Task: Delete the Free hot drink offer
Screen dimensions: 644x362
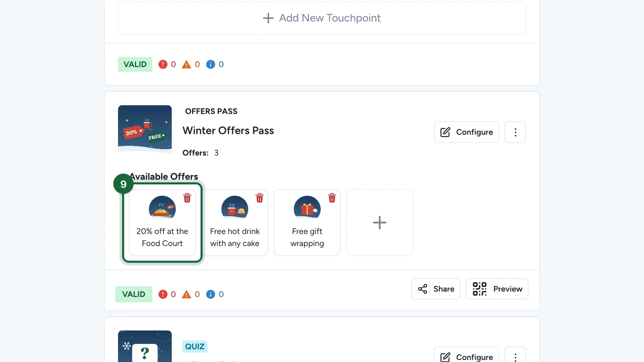Action: tap(260, 198)
